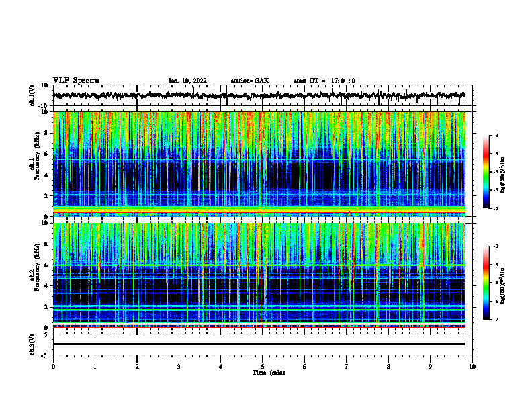Viewport: 532px width, 411px height.
Task: Click the "ch.1(V)" waveform axis label
Action: click(32, 95)
